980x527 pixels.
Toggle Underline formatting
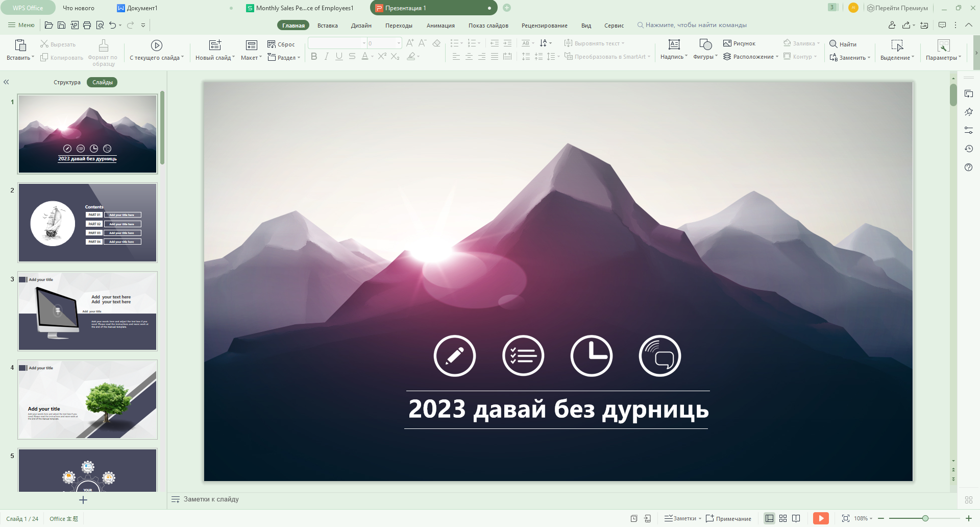[339, 57]
